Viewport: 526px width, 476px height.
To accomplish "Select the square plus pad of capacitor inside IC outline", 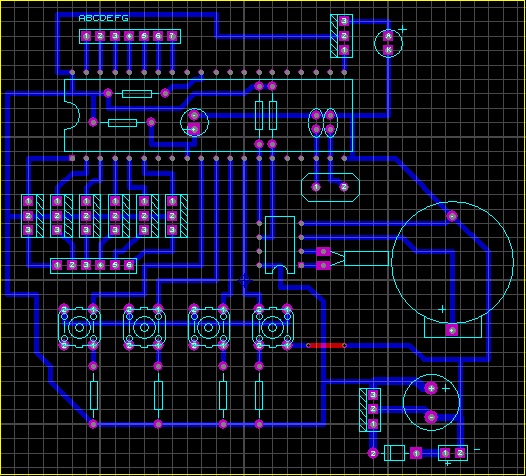I will 194,129.
